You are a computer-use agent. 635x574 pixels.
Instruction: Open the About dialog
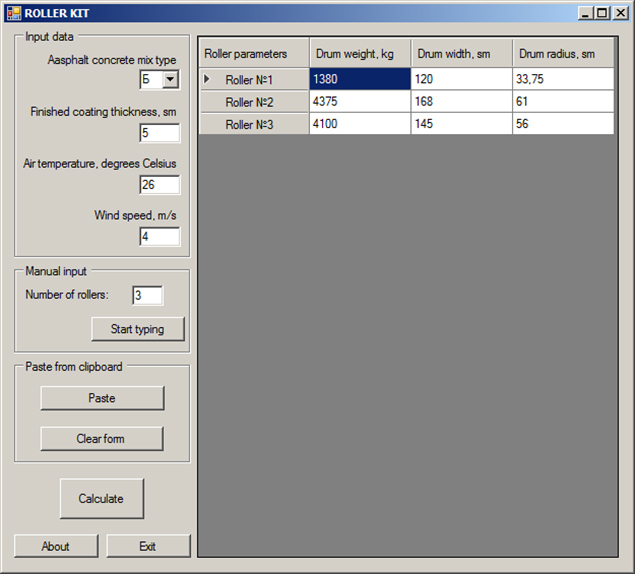click(56, 546)
